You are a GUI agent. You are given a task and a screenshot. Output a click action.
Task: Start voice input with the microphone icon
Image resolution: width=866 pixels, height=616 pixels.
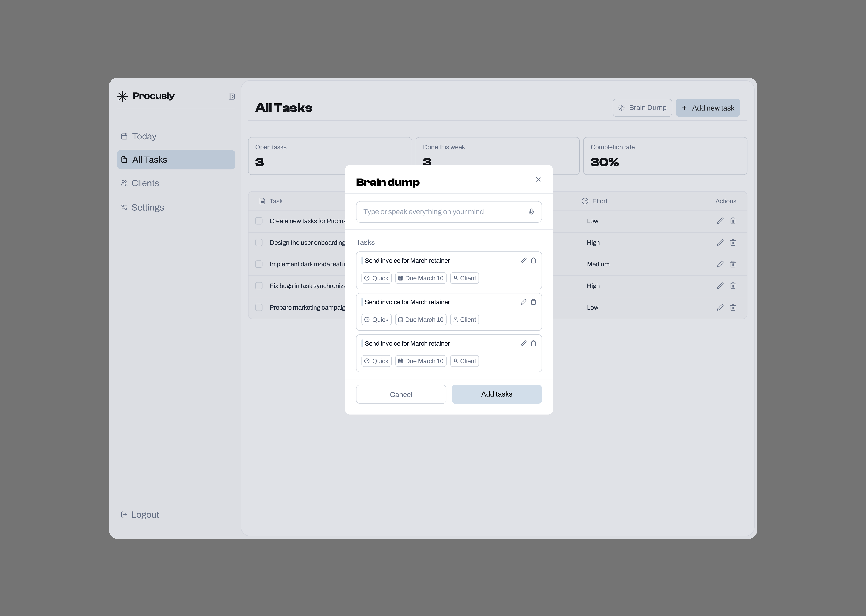pos(531,212)
